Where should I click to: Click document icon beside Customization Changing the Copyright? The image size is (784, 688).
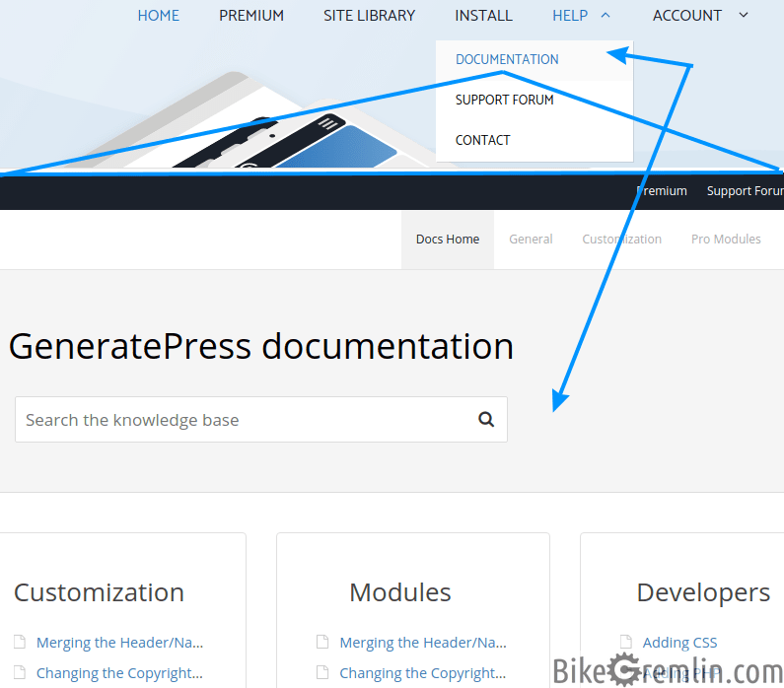(x=20, y=672)
